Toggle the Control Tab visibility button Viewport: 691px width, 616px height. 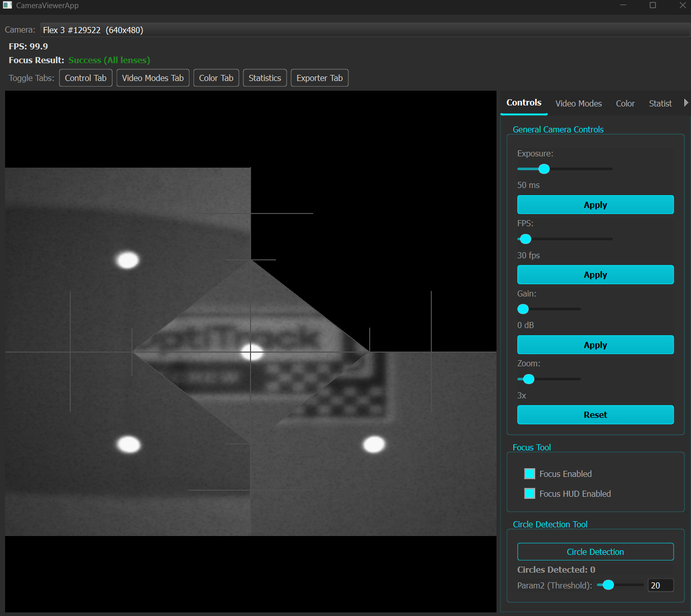86,77
